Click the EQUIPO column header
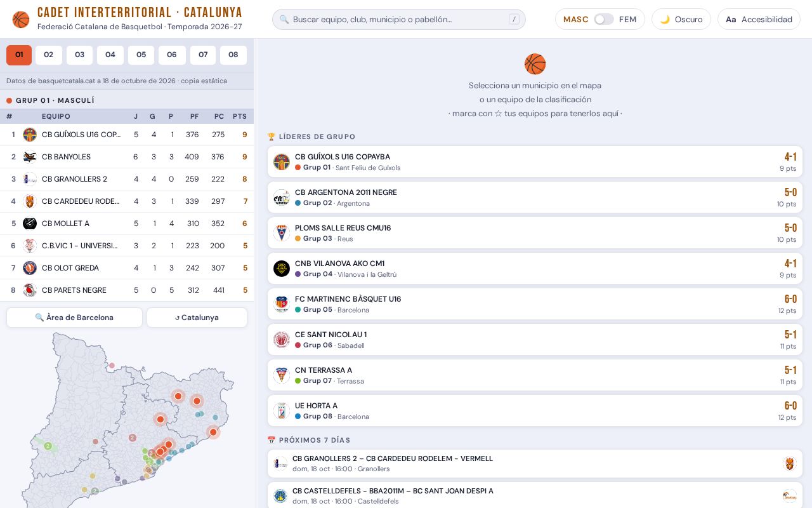Screen dimensions: 812x508 click(56, 116)
